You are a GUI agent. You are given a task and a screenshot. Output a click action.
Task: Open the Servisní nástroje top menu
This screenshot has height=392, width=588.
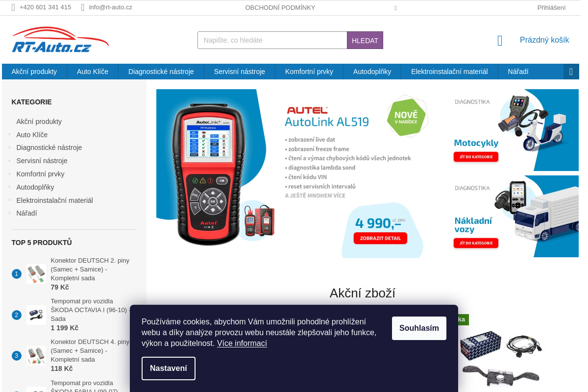tap(240, 72)
